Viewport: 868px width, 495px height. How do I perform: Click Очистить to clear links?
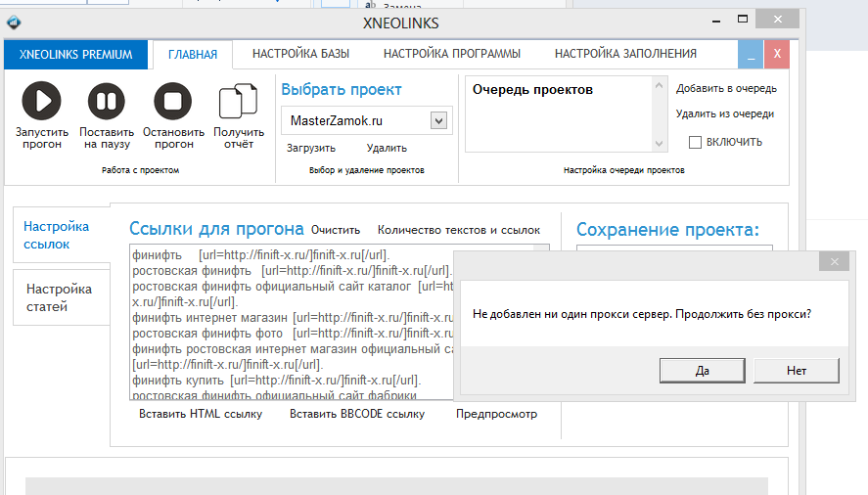point(336,230)
